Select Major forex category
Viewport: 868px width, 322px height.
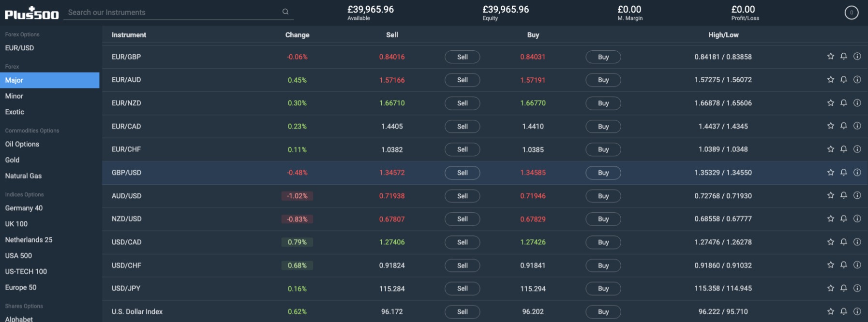(50, 80)
